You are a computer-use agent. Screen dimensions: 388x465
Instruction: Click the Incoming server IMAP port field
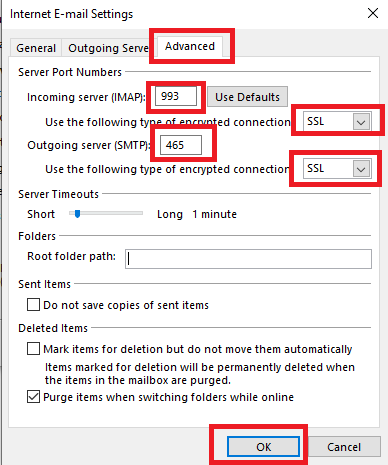[176, 96]
